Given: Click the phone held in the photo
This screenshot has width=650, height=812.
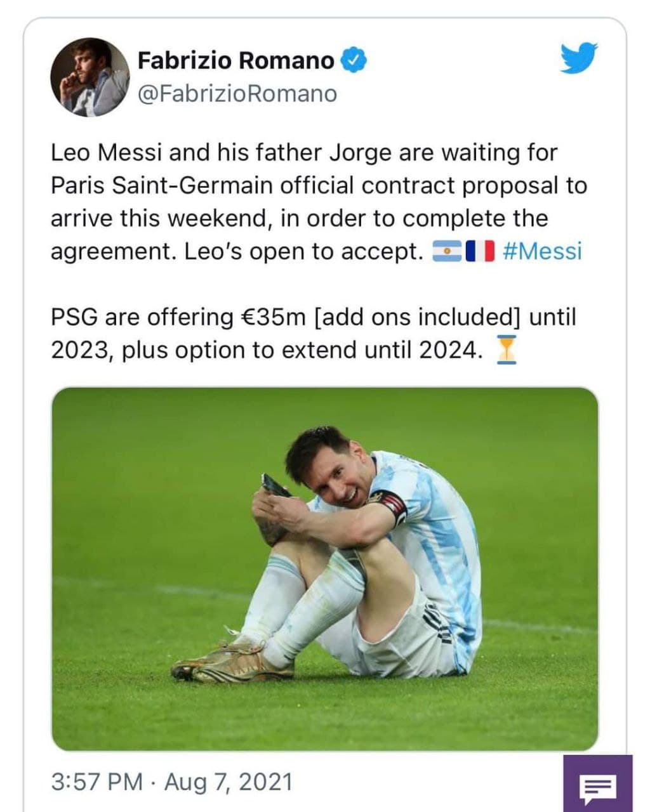Looking at the screenshot, I should tap(275, 486).
